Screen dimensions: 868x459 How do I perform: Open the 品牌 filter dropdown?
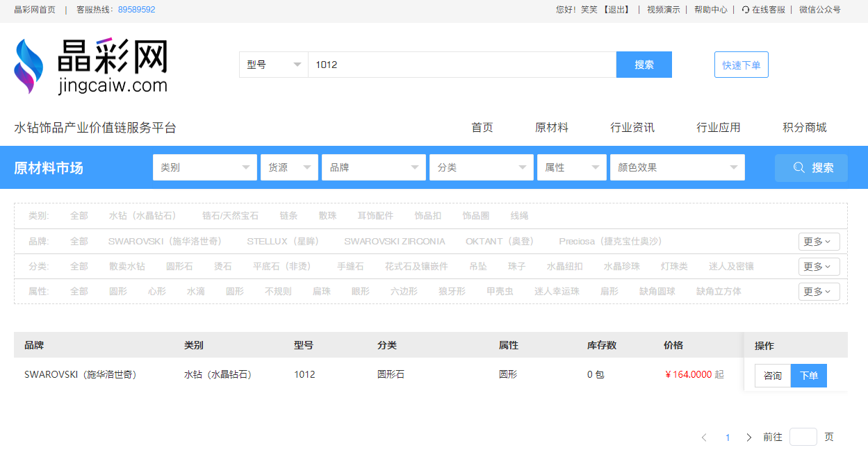point(373,167)
